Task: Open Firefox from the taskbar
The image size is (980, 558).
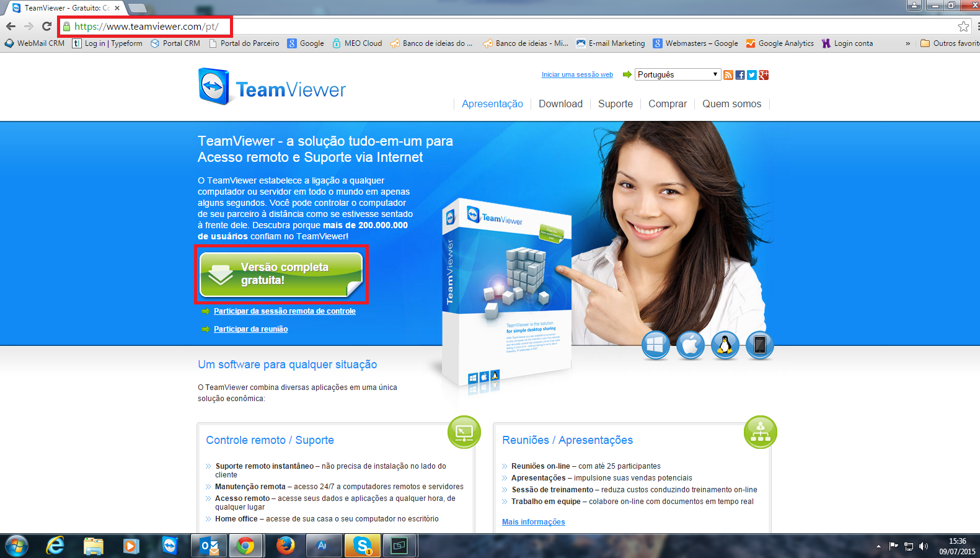Action: [x=286, y=546]
